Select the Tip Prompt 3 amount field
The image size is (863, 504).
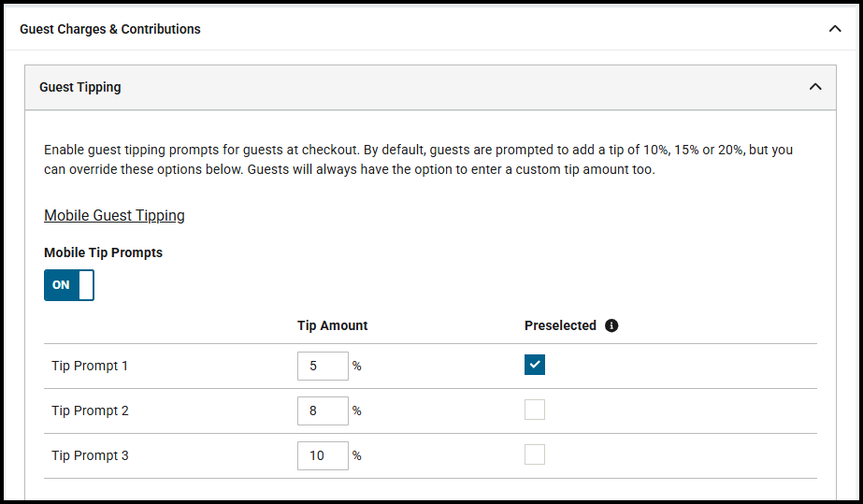coord(323,456)
